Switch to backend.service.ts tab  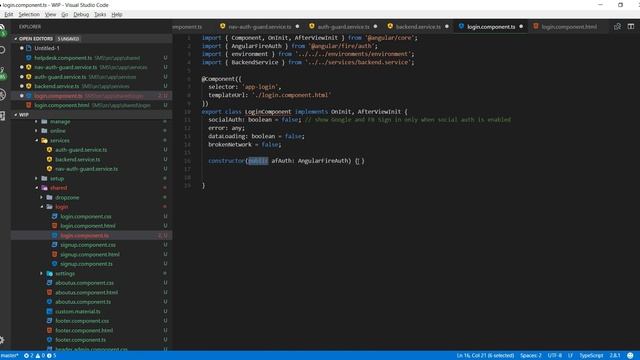418,27
